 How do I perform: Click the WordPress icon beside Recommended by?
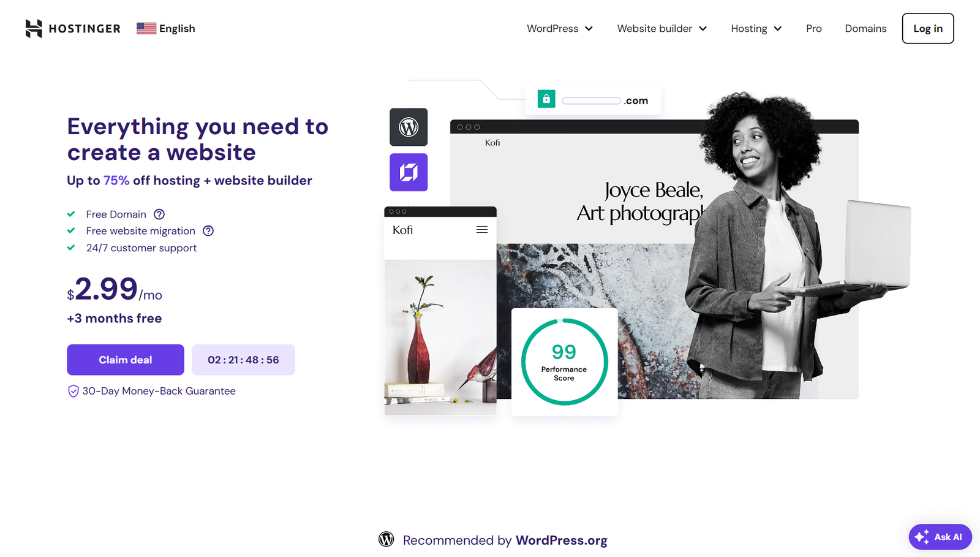(386, 539)
